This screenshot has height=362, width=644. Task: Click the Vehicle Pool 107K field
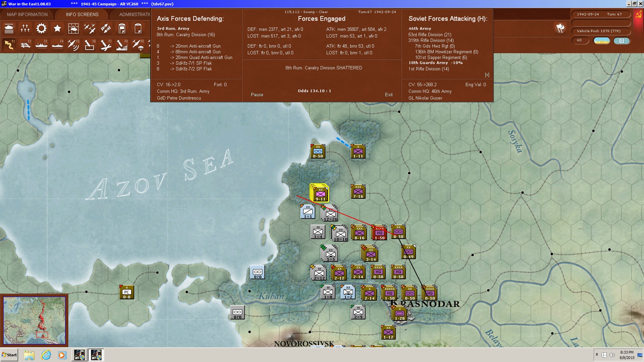click(x=601, y=31)
